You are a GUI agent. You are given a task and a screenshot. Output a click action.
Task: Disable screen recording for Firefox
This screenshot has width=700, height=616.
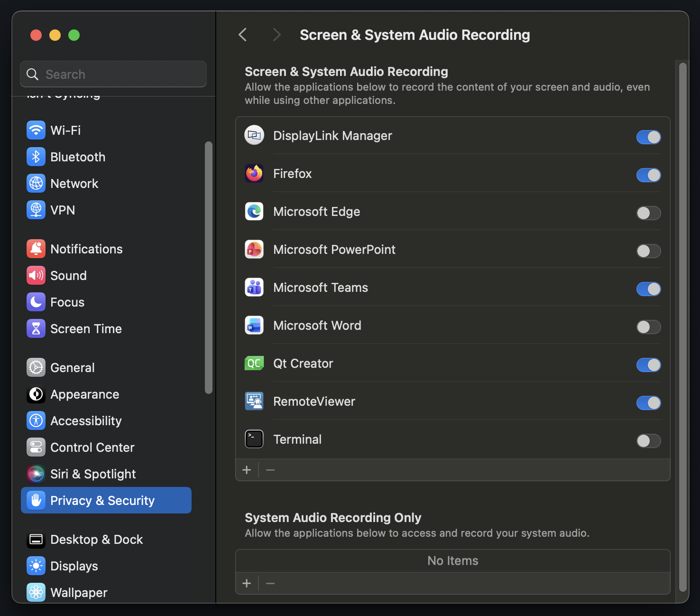tap(648, 175)
